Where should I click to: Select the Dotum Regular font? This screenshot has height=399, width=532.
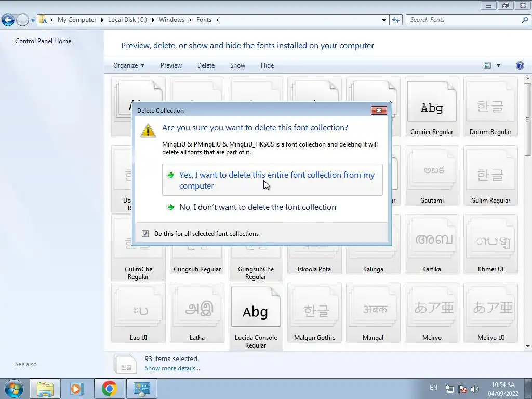[x=490, y=107]
